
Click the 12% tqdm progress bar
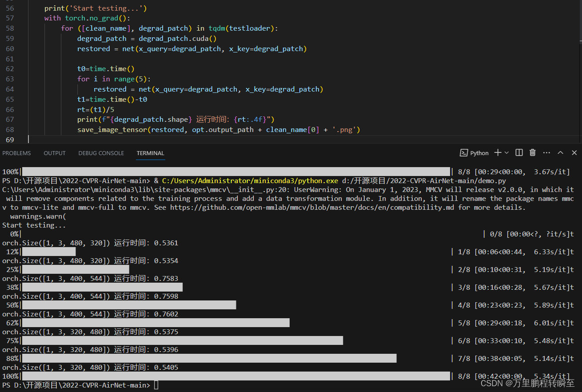(x=49, y=252)
